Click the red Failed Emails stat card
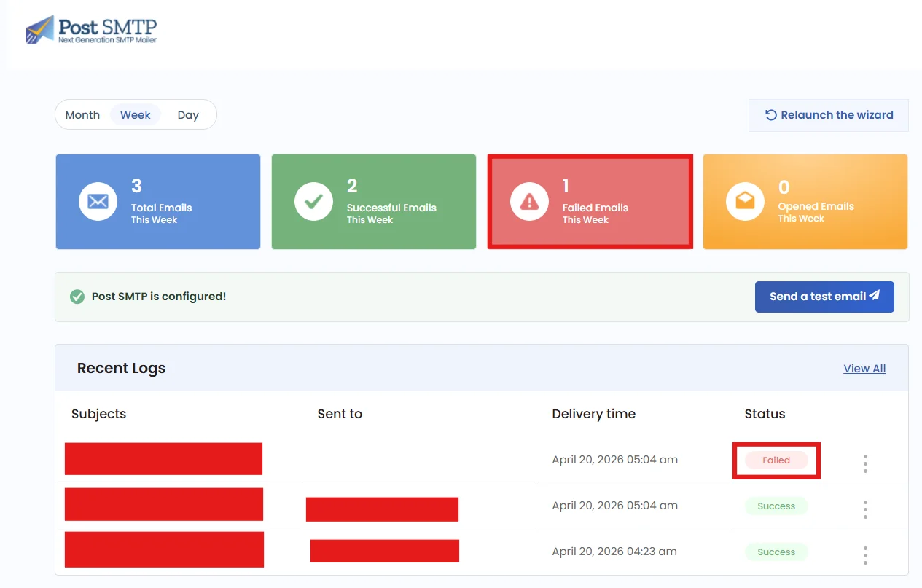This screenshot has height=588, width=922. tap(590, 201)
